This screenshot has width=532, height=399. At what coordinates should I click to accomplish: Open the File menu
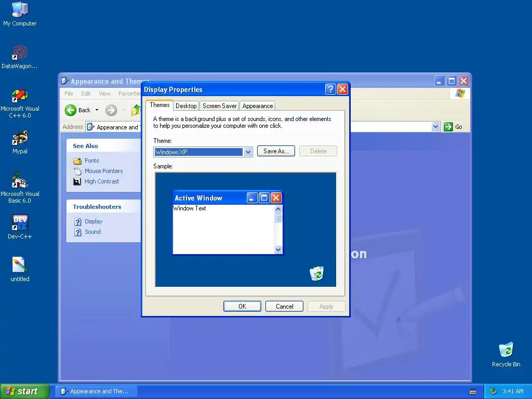click(69, 94)
